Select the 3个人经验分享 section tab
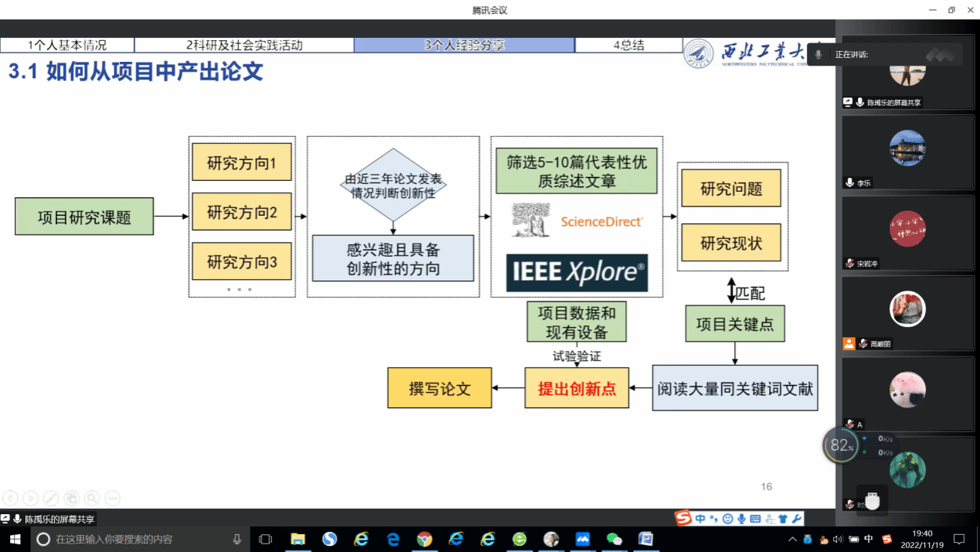This screenshot has width=980, height=552. (x=464, y=45)
